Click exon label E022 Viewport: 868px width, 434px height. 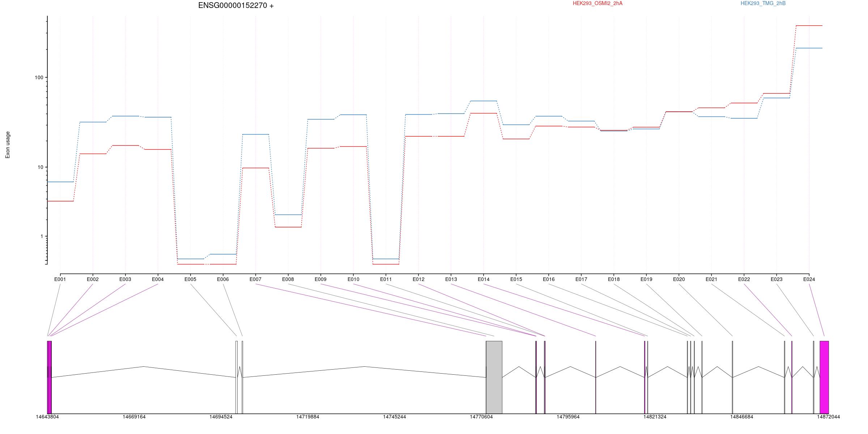(744, 279)
